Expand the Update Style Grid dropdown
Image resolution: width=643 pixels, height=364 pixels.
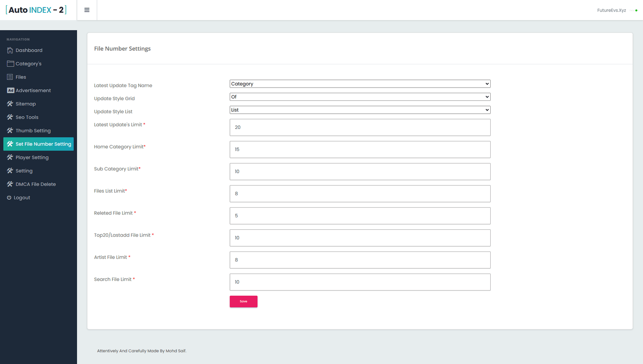click(x=360, y=97)
